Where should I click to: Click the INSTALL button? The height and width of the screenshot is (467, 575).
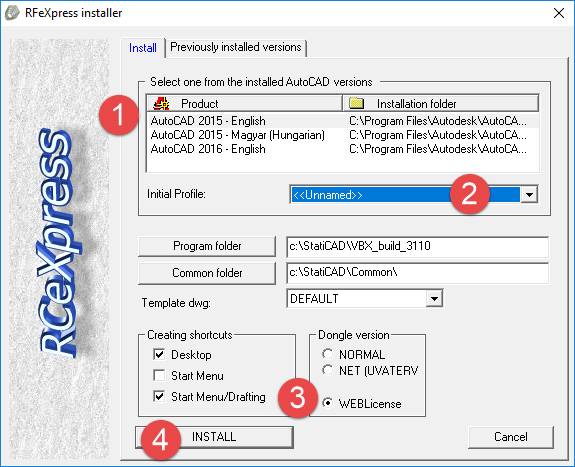[x=215, y=437]
